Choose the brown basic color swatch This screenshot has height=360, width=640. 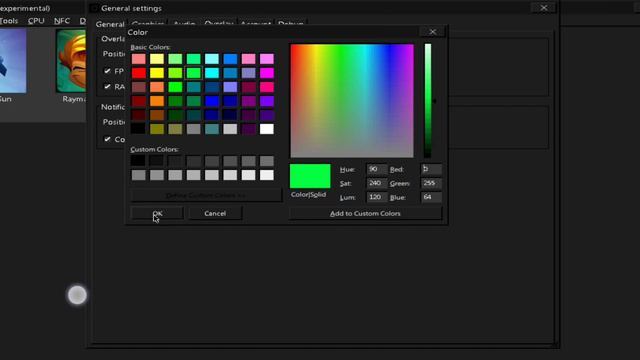tap(157, 115)
